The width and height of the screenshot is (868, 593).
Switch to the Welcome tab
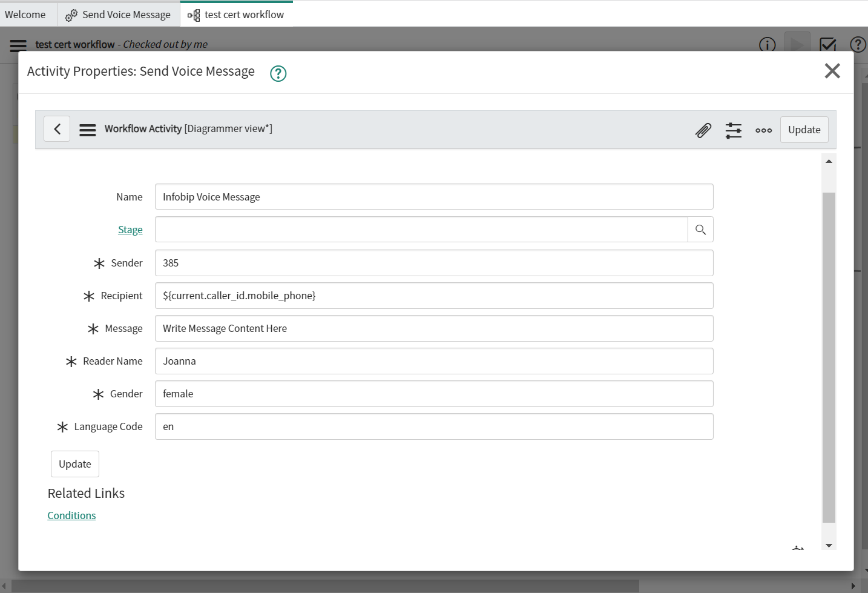[25, 15]
